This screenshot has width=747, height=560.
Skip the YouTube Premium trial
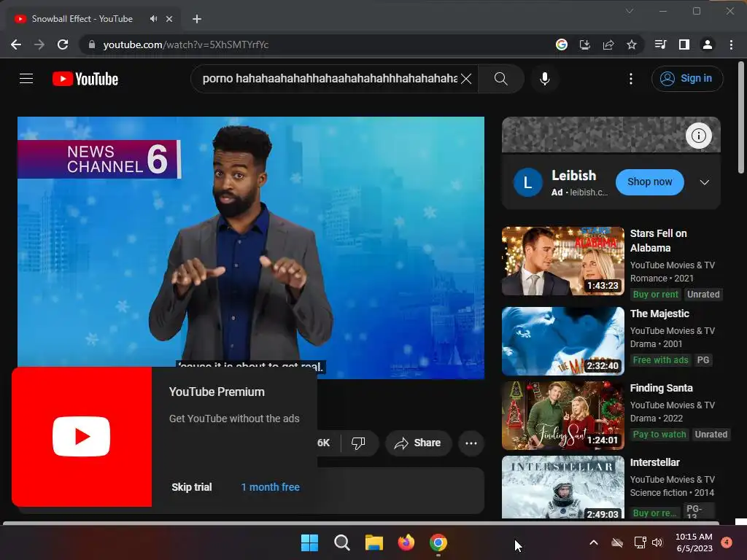coord(192,487)
